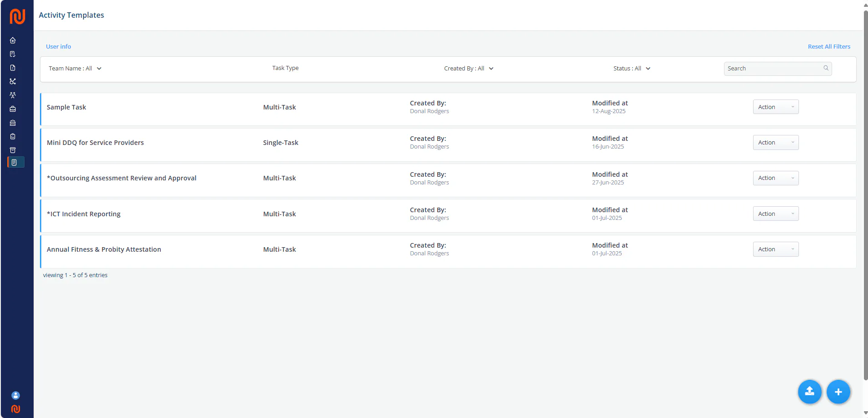Open the workflow nodes sidebar icon

[x=13, y=81]
